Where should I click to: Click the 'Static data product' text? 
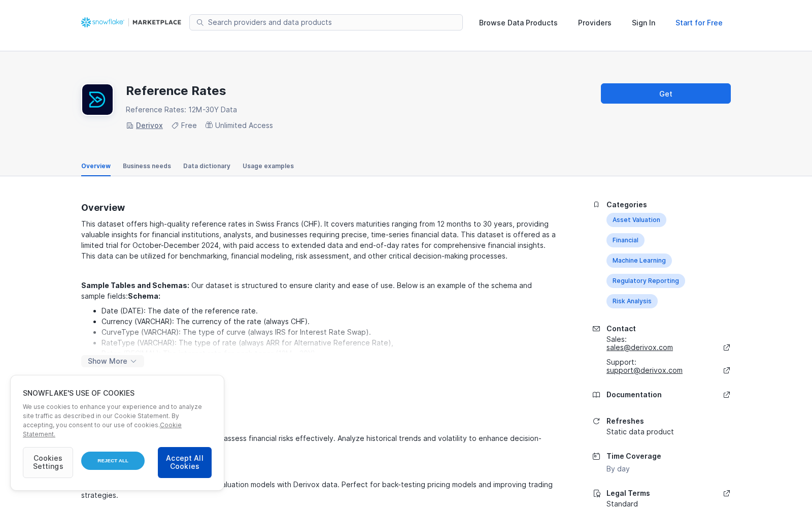pos(640,432)
